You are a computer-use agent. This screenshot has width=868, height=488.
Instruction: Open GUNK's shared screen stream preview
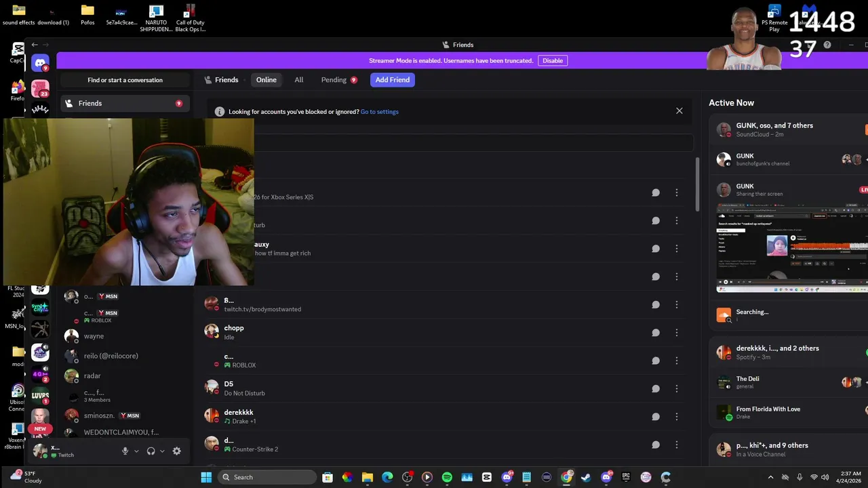tap(792, 249)
